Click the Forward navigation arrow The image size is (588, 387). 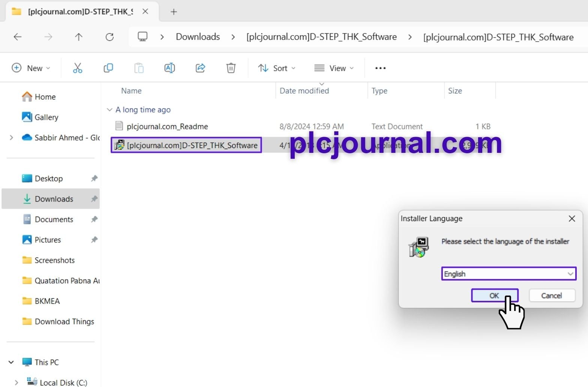click(48, 37)
